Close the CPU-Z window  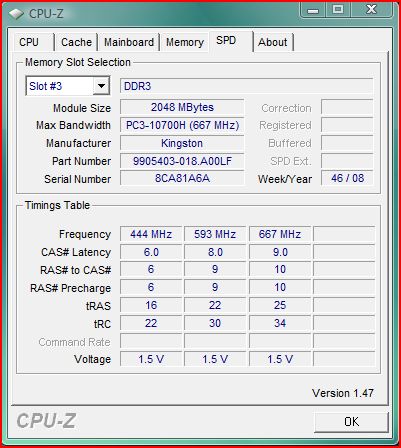(x=372, y=10)
